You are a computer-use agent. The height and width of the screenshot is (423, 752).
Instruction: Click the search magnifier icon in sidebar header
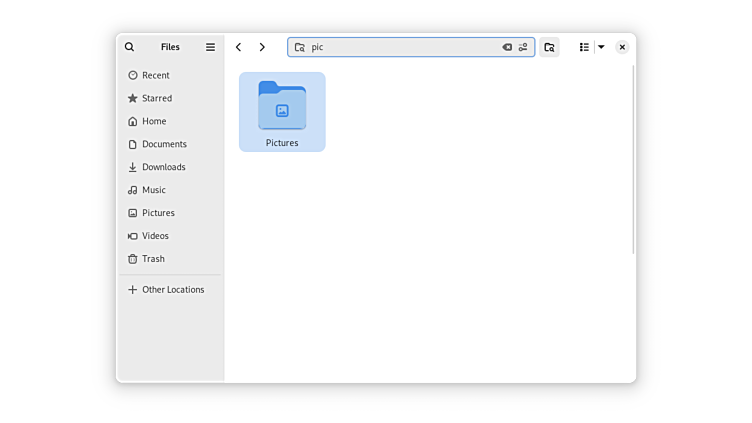129,47
